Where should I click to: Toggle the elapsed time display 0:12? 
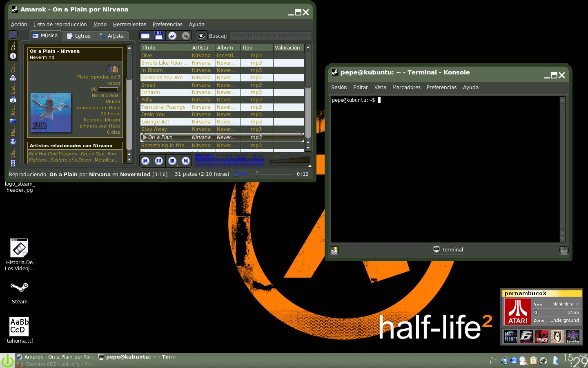(303, 174)
